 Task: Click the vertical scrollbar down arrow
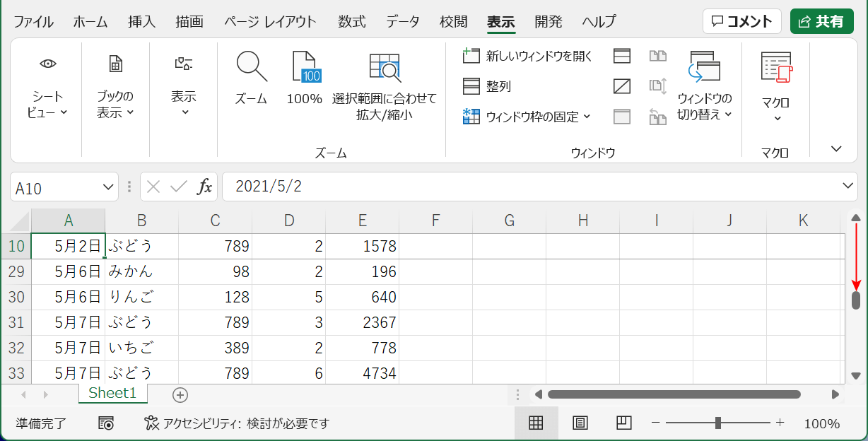[856, 376]
